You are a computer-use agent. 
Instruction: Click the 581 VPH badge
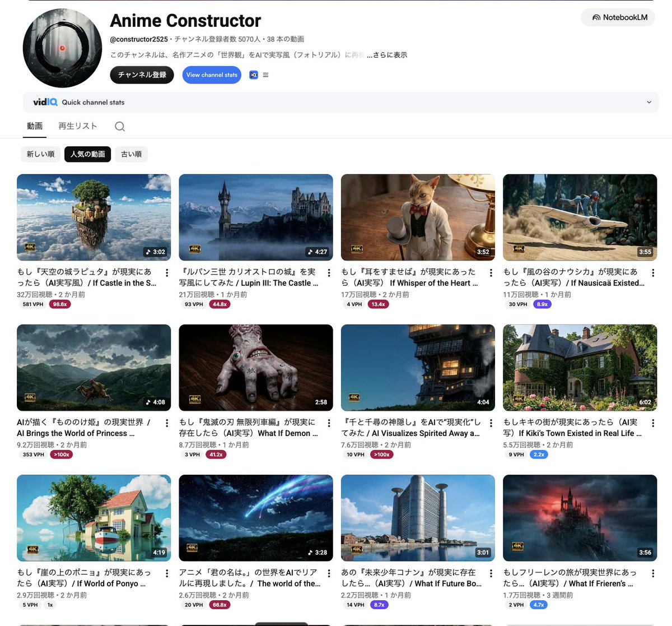(32, 304)
